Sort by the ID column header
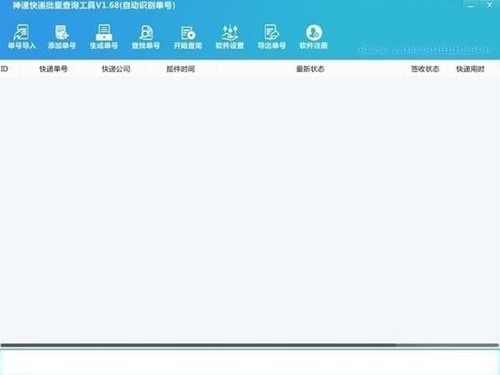 click(x=5, y=69)
